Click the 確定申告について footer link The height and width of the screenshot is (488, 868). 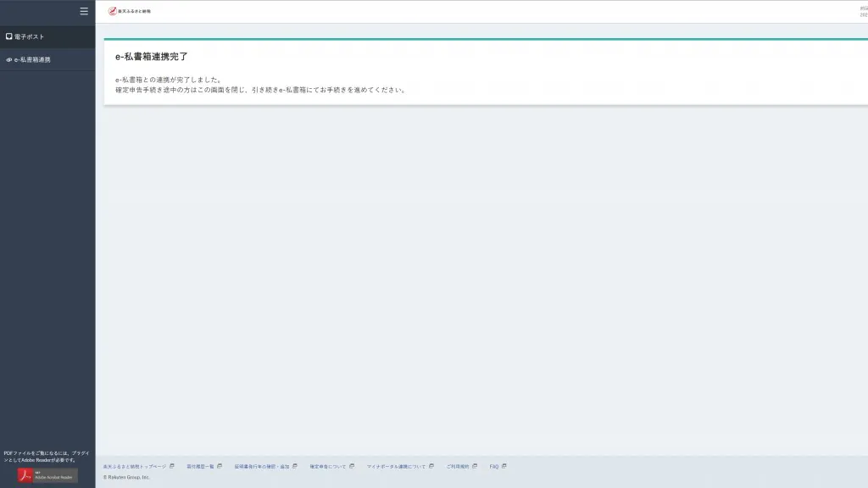click(328, 466)
